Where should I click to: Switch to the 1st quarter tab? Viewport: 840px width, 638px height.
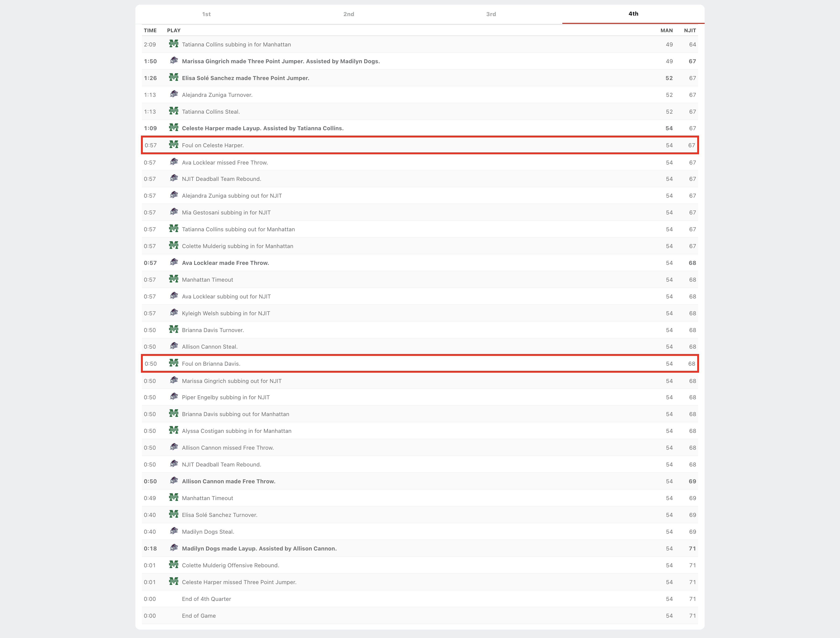206,14
